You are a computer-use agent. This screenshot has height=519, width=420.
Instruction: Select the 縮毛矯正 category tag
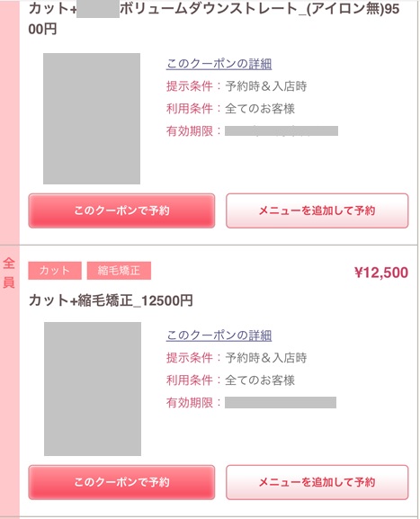pyautogui.click(x=119, y=271)
